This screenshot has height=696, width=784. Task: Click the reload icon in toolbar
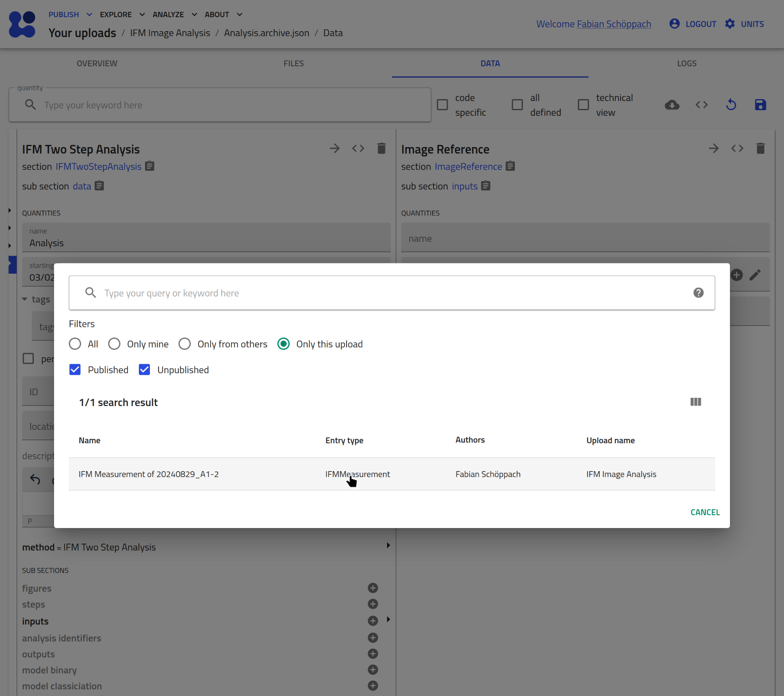coord(731,105)
